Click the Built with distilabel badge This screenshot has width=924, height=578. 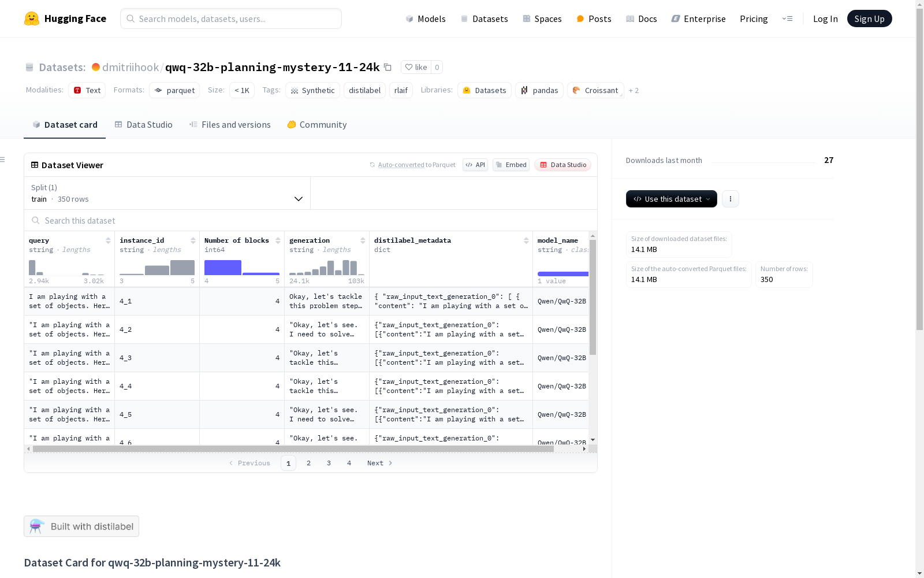pyautogui.click(x=81, y=526)
